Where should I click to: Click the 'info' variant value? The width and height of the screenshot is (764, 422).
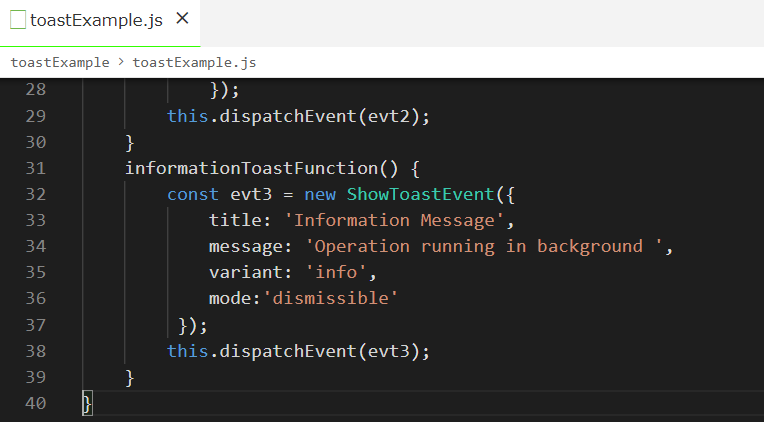pos(336,272)
